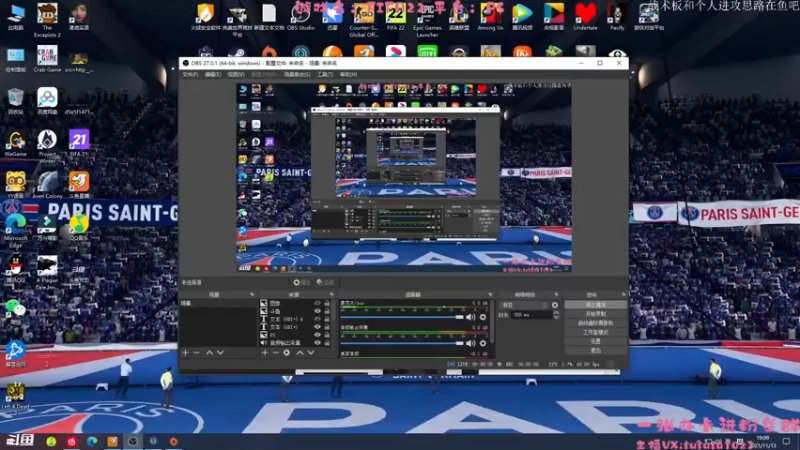Viewport: 800px width, 450px height.
Task: Pop out the Scene Transitions dock panel
Action: click(x=556, y=294)
